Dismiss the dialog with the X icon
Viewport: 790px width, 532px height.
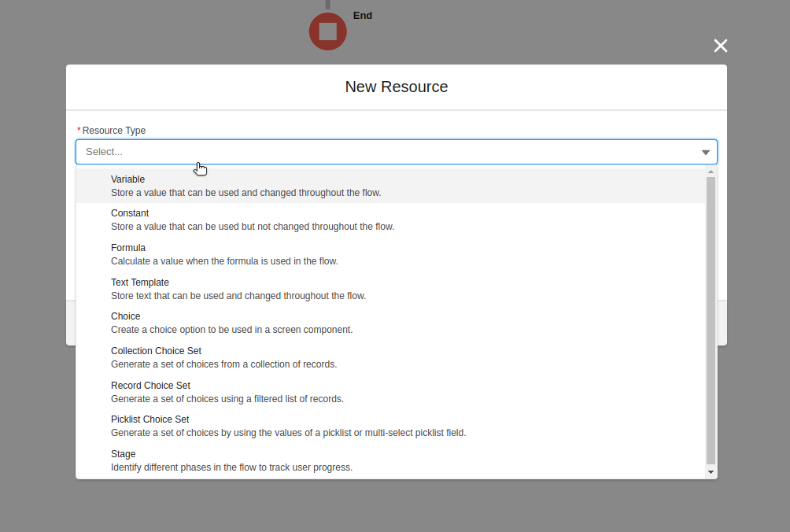(720, 46)
